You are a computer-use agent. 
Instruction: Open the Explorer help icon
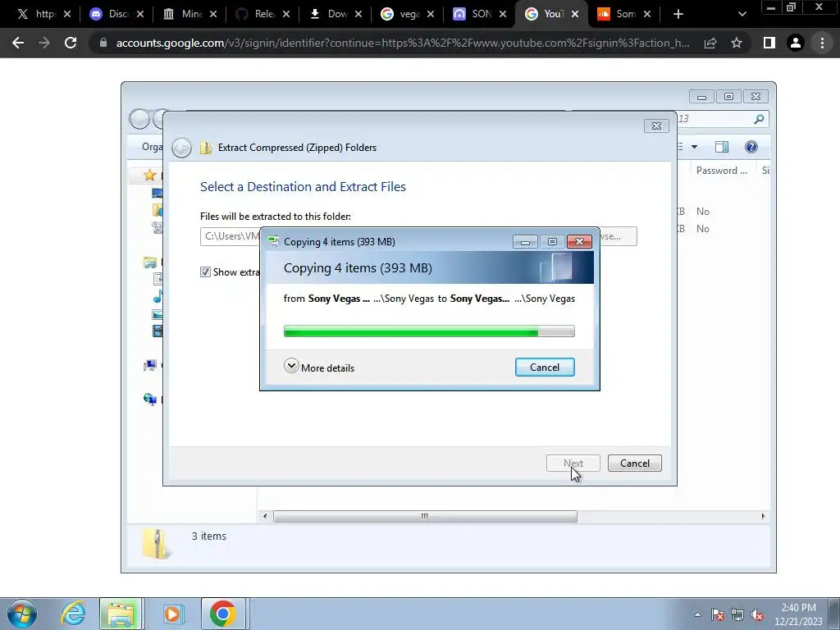click(751, 147)
